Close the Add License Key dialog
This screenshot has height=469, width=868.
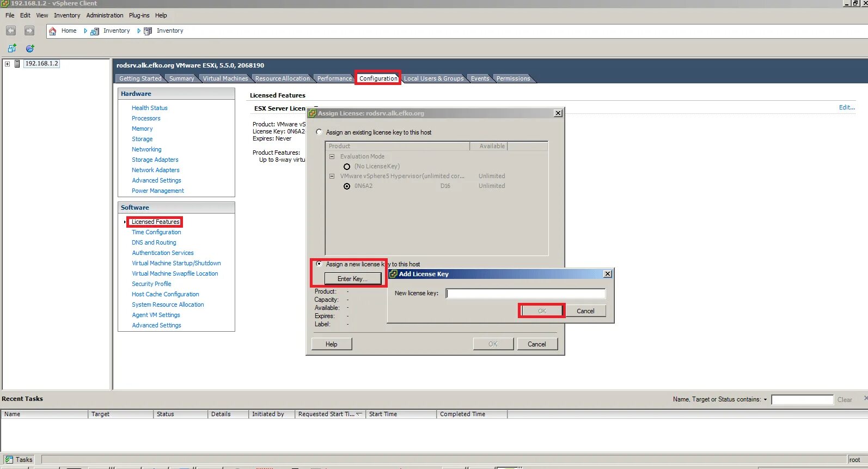point(608,274)
